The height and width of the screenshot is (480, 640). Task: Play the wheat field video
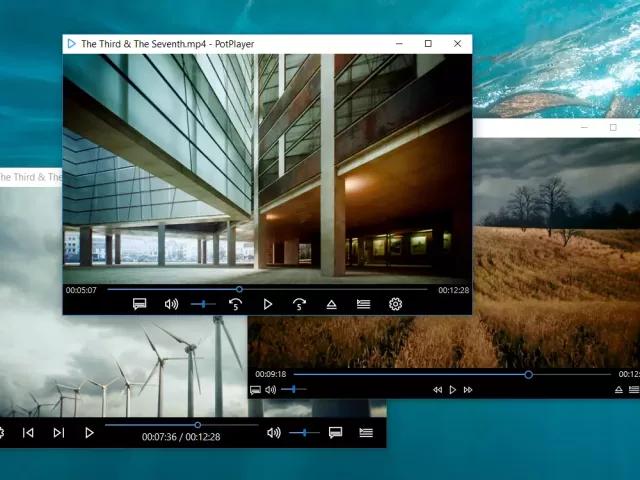pyautogui.click(x=452, y=390)
